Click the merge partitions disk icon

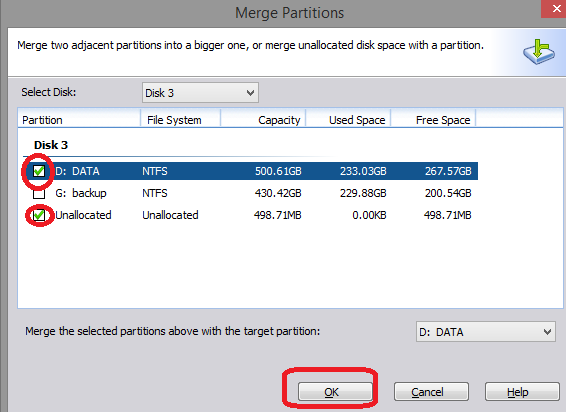tap(539, 52)
